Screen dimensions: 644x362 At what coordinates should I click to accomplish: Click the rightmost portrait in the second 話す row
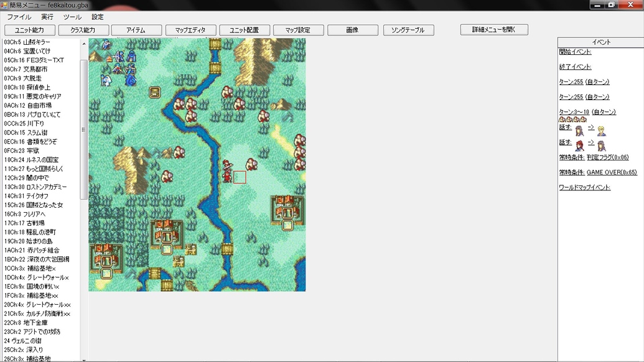click(x=601, y=146)
